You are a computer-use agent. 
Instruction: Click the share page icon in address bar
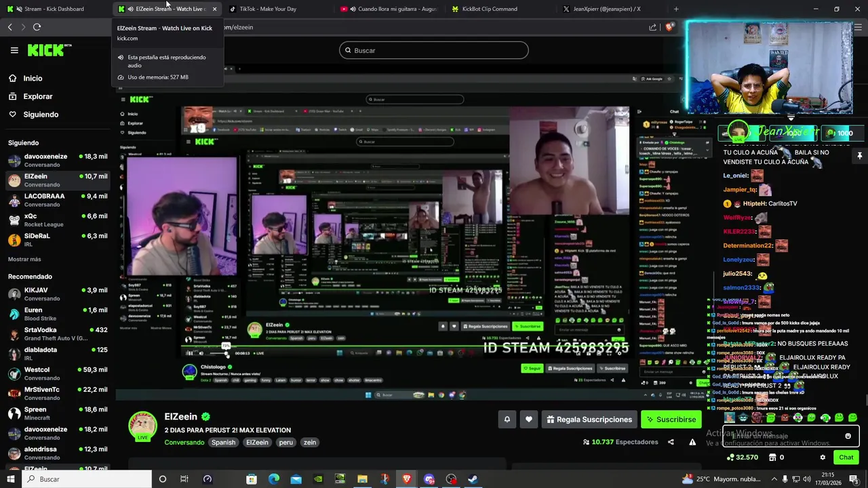point(652,27)
